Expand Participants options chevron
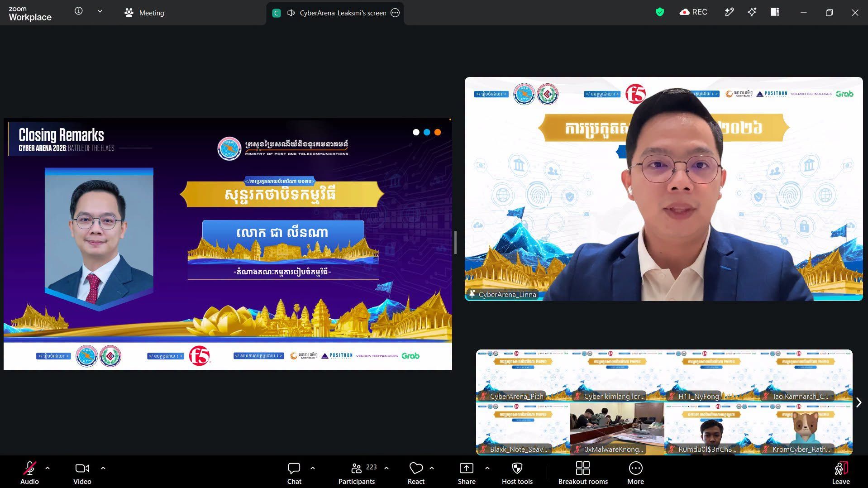868x488 pixels. tap(386, 468)
